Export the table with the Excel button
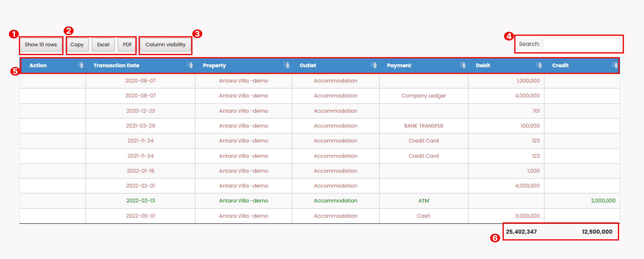Screen dimensions: 644x259 (x=103, y=45)
